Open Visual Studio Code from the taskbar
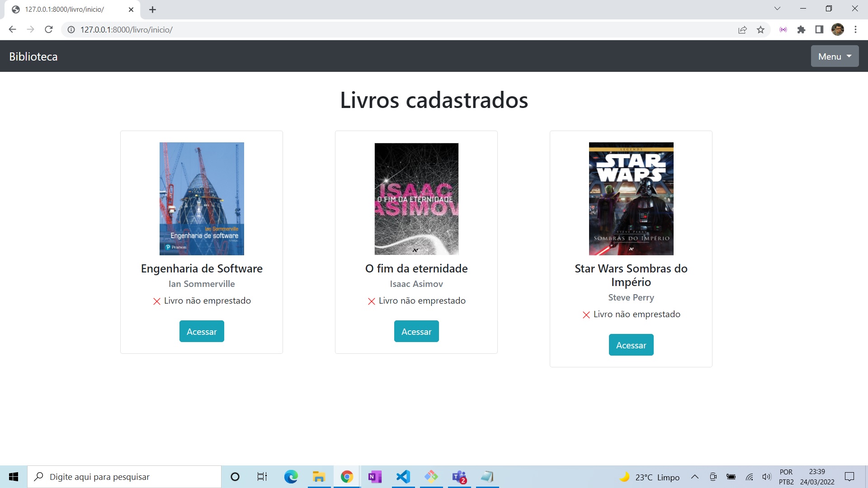 point(403,477)
